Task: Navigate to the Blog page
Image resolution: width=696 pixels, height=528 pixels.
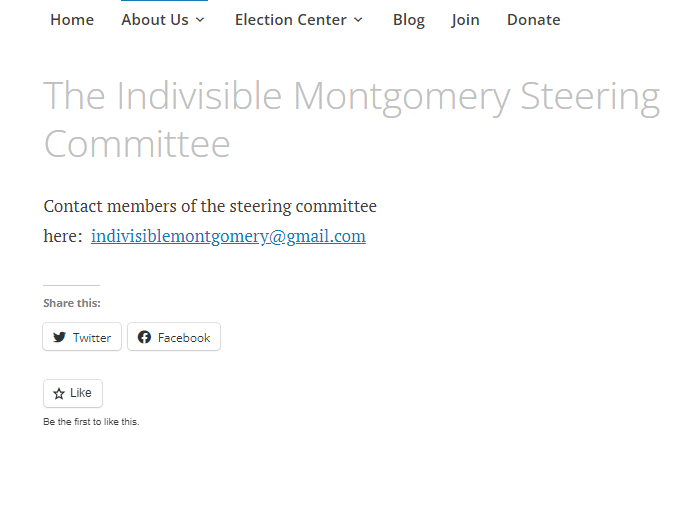Action: coord(408,20)
